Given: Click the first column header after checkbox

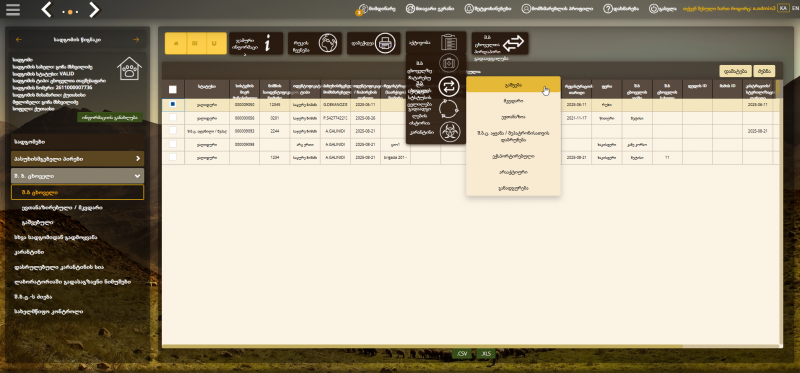Looking at the screenshot, I should [207, 88].
